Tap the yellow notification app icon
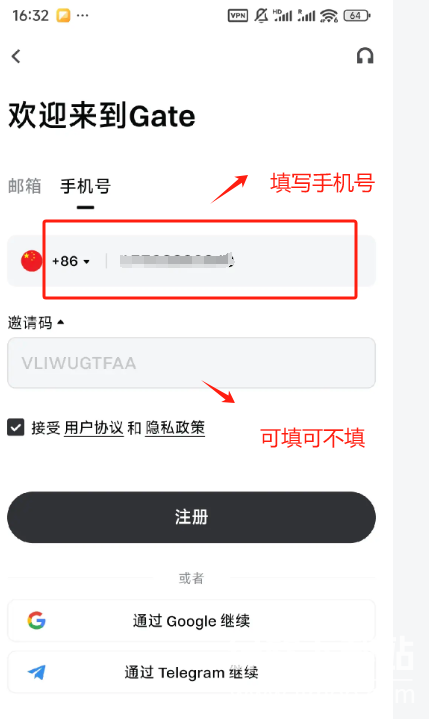The image size is (429, 719). 63,16
